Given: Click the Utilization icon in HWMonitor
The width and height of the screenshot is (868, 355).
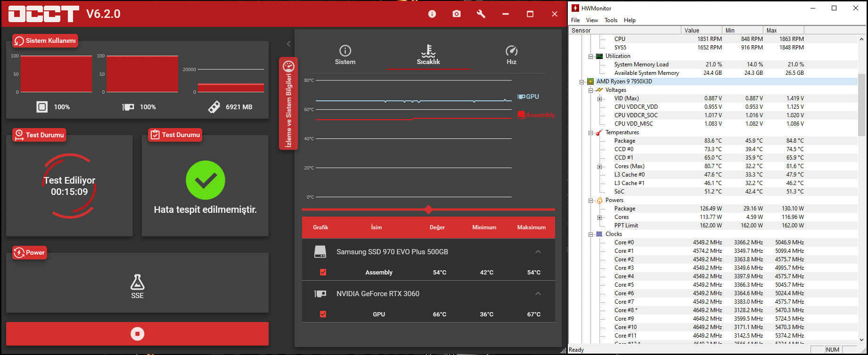Looking at the screenshot, I should click(x=599, y=56).
